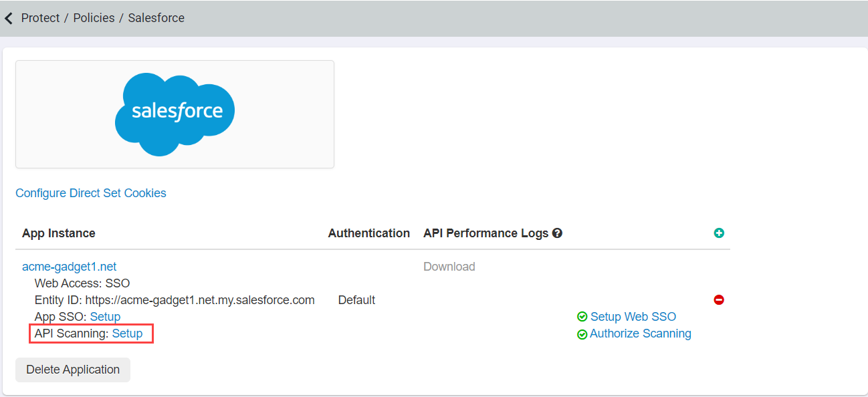Authorize scanning for the Salesforce instance
The width and height of the screenshot is (868, 397).
(x=640, y=334)
